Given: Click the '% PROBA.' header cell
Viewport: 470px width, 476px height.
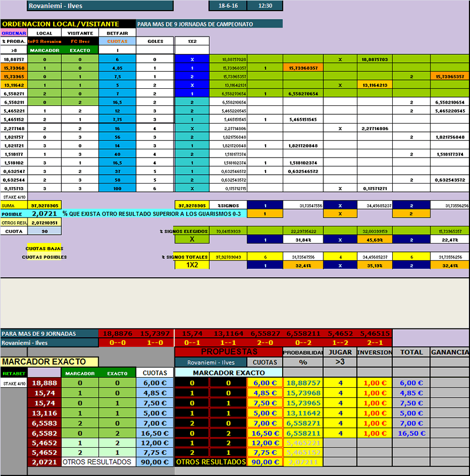Looking at the screenshot, I should point(14,41).
